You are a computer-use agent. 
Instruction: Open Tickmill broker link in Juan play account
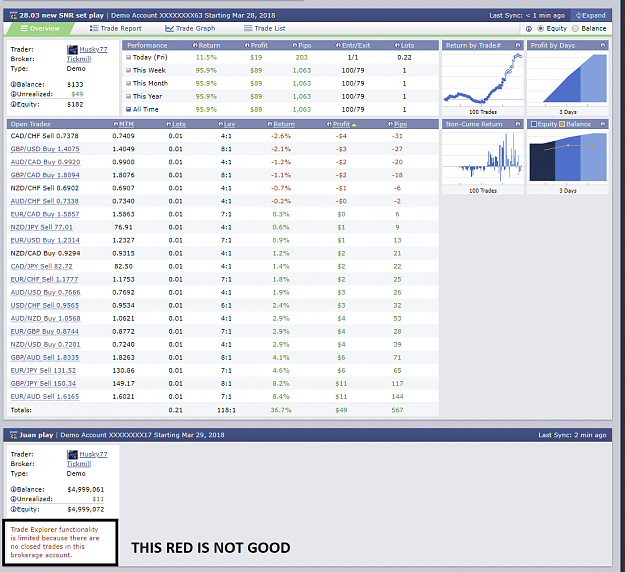(79, 464)
